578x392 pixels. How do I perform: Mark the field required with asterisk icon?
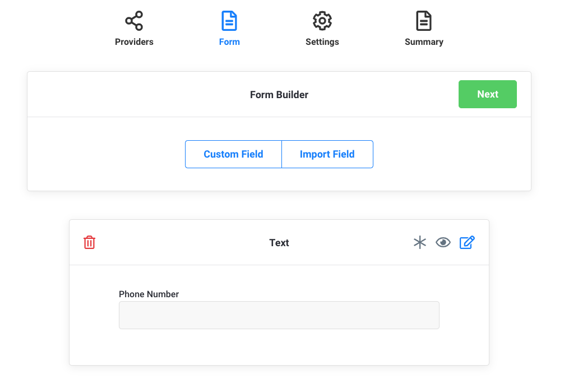[420, 242]
